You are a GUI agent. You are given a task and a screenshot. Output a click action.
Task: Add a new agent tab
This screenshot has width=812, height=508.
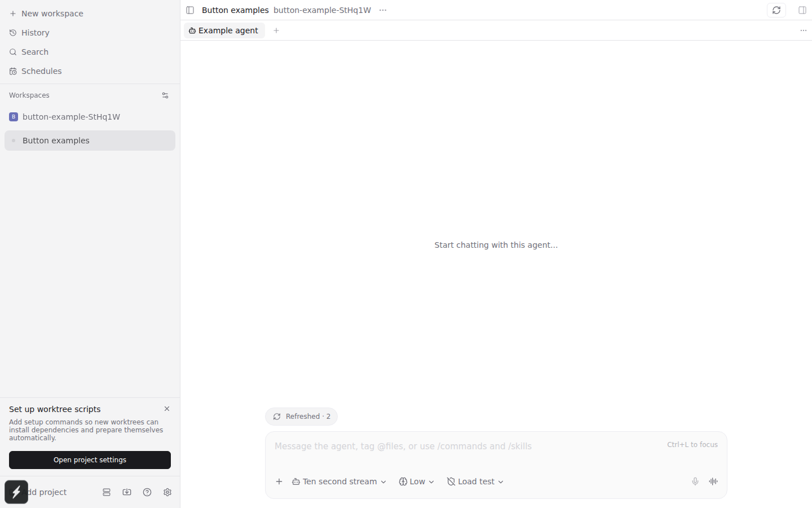point(276,30)
